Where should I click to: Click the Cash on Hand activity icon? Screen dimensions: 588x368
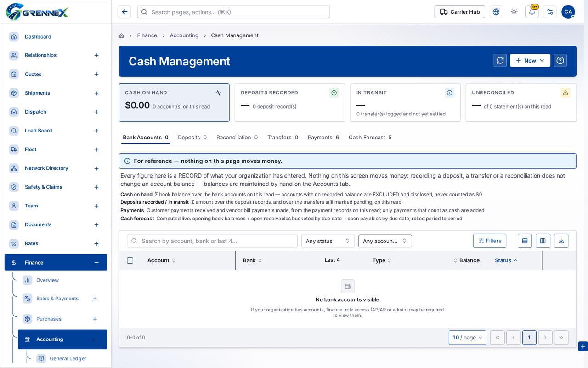pyautogui.click(x=218, y=92)
